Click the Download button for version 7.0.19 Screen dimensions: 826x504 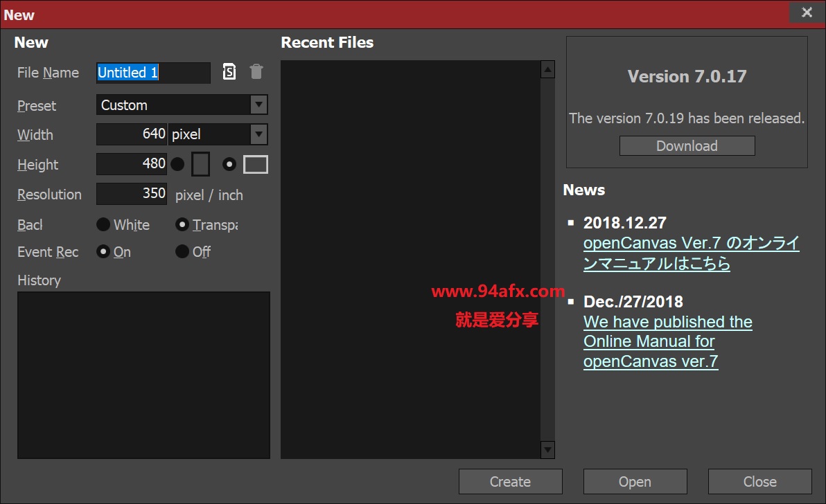[x=687, y=145]
